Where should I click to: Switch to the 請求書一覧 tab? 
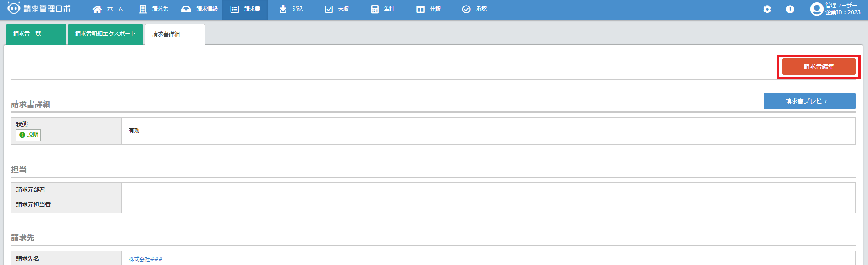tap(36, 34)
